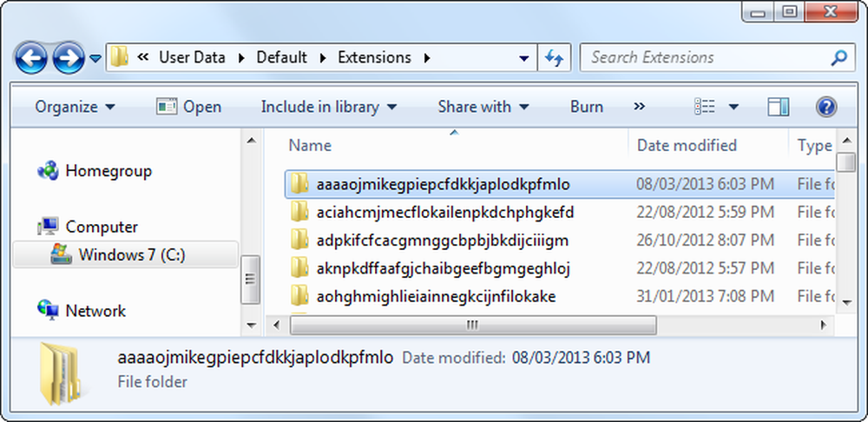This screenshot has height=422, width=868.
Task: Click the Help question mark icon
Action: [x=826, y=106]
